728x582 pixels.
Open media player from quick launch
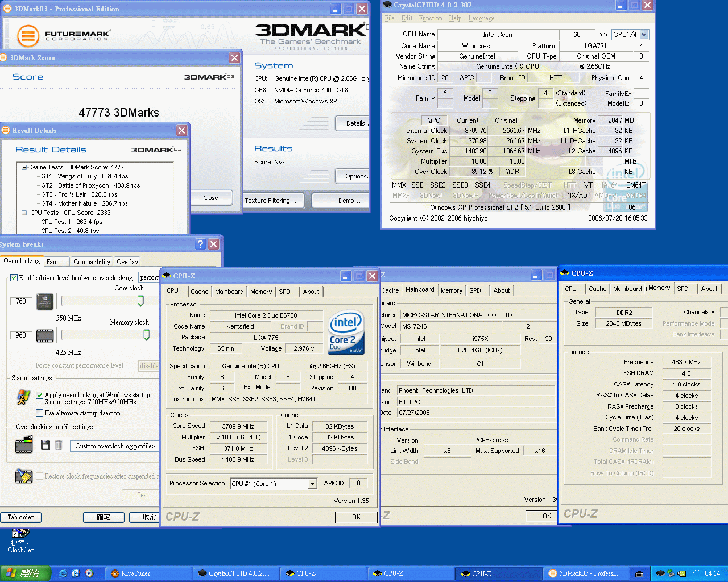coord(89,573)
